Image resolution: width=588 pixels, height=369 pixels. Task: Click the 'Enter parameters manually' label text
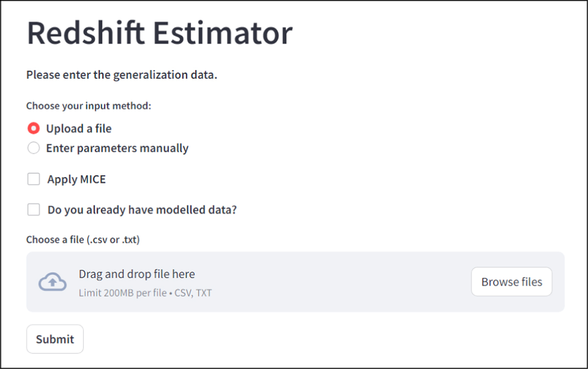click(117, 148)
